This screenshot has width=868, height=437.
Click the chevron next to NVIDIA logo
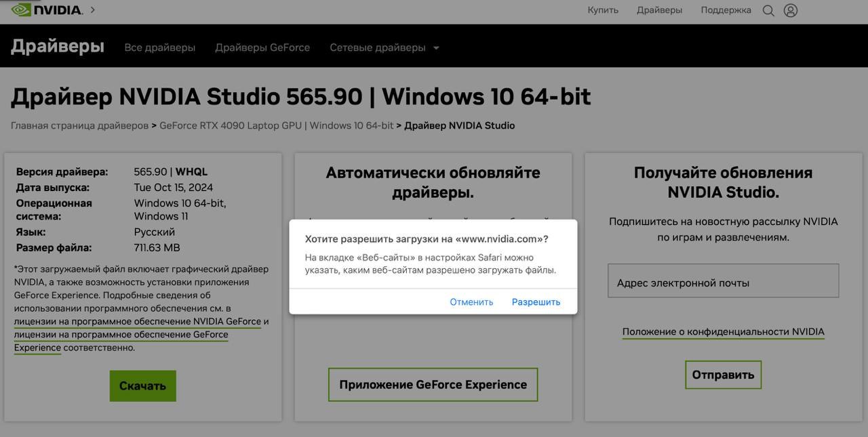[93, 9]
